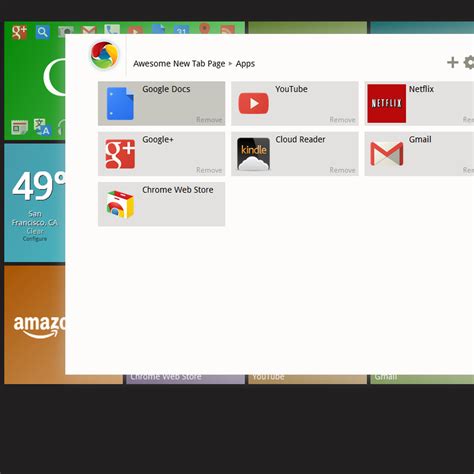Click the map pin shortcut in the green tile
The height and width of the screenshot is (474, 474).
pyautogui.click(x=205, y=29)
